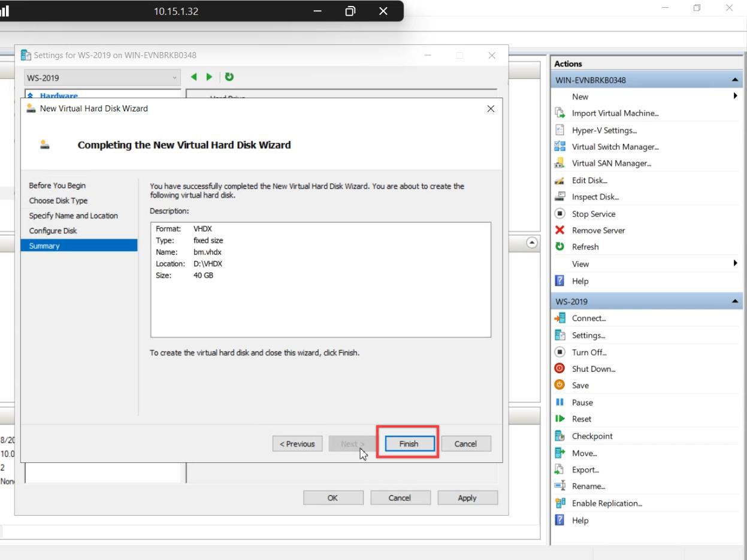Viewport: 747px width, 560px height.
Task: Go to Specify Name and Location step
Action: (73, 216)
